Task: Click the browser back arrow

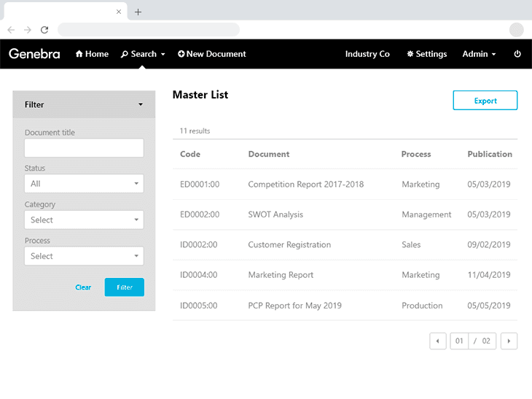Action: [11, 30]
